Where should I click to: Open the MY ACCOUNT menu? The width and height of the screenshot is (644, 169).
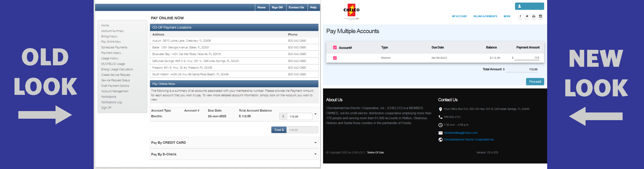(x=460, y=16)
